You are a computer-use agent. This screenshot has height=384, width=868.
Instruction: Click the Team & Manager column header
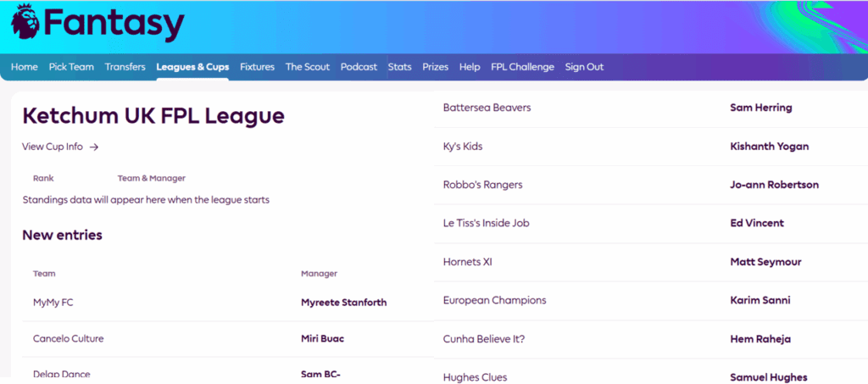[151, 178]
